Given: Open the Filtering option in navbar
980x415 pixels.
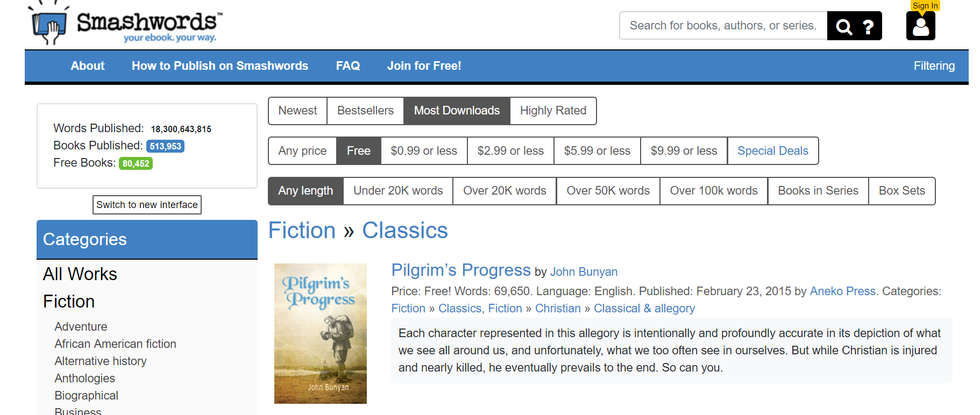Looking at the screenshot, I should 934,66.
